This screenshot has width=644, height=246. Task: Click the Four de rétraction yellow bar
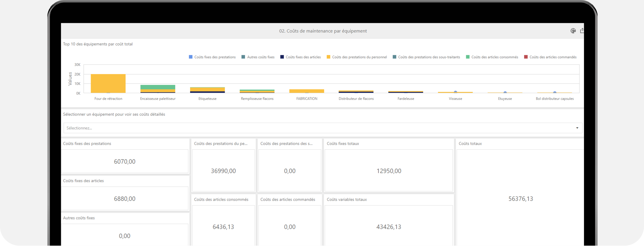pyautogui.click(x=108, y=83)
